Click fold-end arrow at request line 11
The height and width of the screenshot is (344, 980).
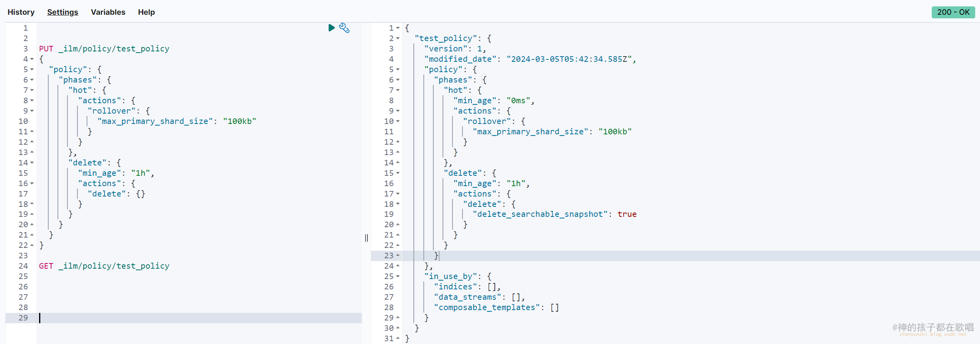click(32, 131)
